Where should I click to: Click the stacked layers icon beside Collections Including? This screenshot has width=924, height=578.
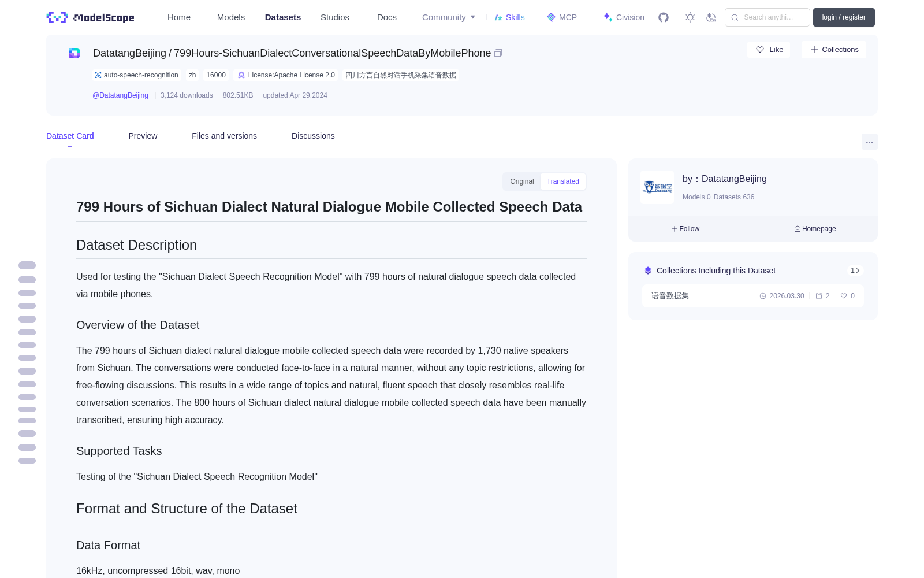tap(648, 271)
